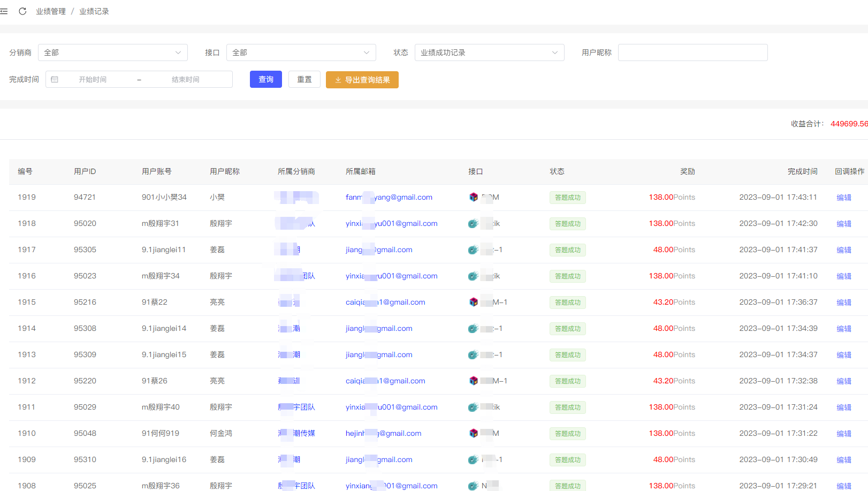Screen dimensions: 868x491
Task: Click into the 用户昵称 input field
Action: (x=692, y=52)
